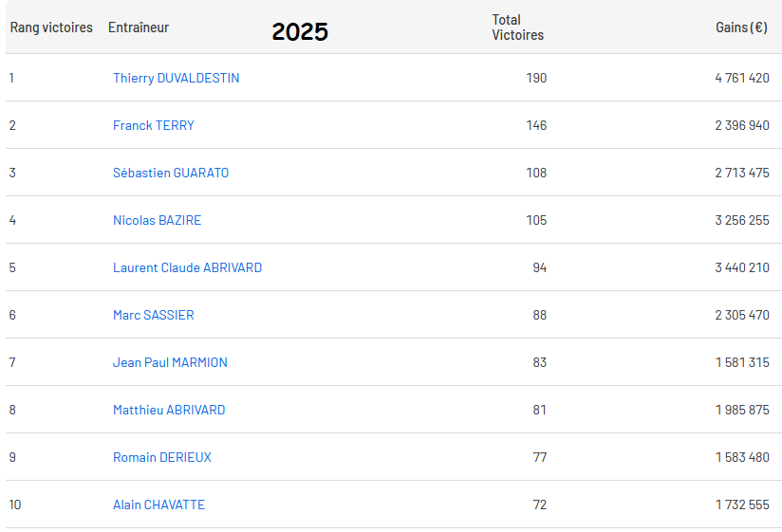Select the 4 761 420 gains value
782x532 pixels.
tap(742, 78)
